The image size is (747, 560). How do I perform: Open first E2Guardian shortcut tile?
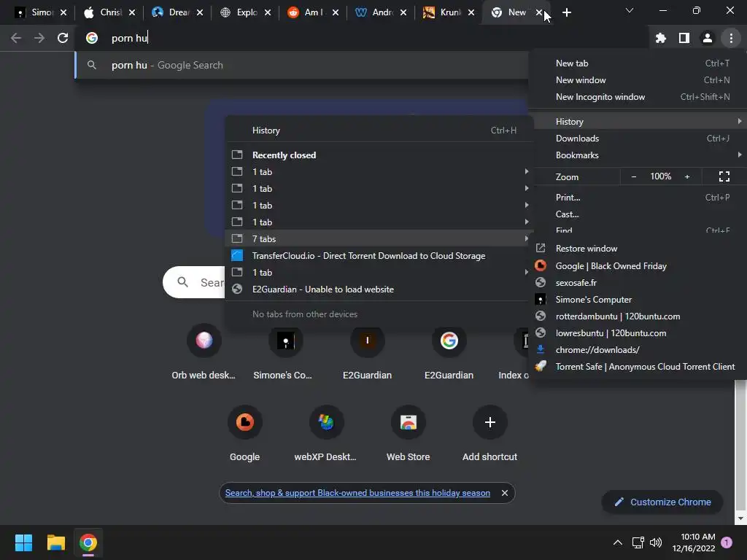coord(368,352)
